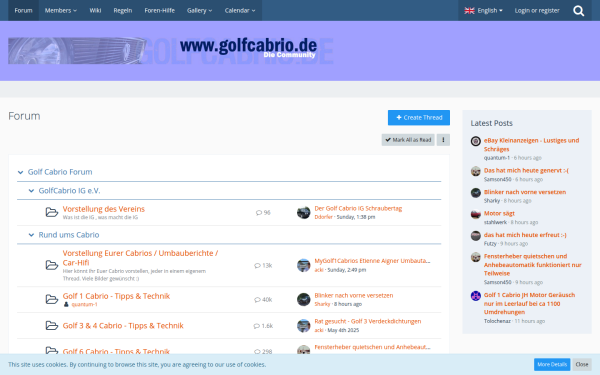Open Golf 1 Cabrio JH Motor Geräusch post
This screenshot has width=600, height=375.
click(x=529, y=303)
